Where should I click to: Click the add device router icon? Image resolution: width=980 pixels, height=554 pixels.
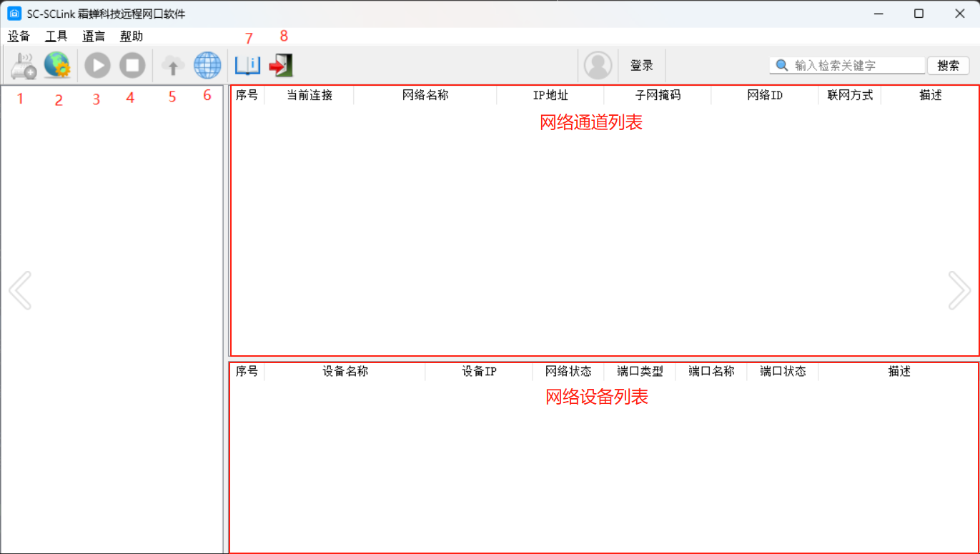[x=24, y=66]
